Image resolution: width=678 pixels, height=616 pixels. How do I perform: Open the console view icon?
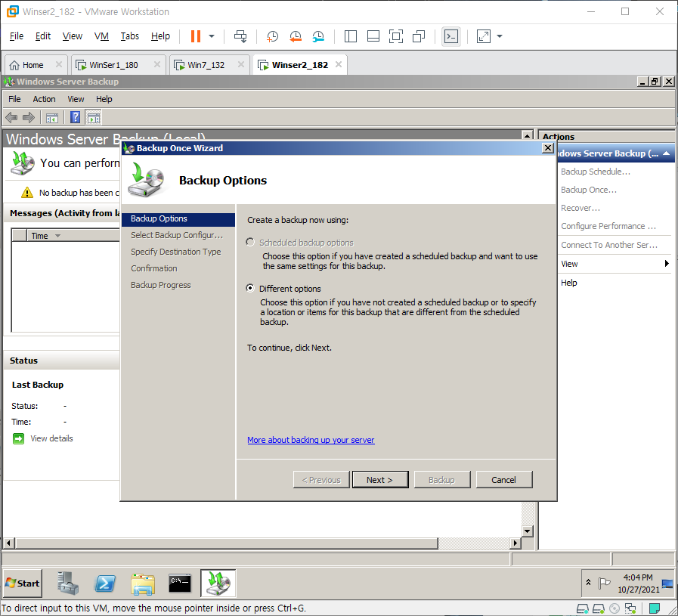pyautogui.click(x=451, y=36)
